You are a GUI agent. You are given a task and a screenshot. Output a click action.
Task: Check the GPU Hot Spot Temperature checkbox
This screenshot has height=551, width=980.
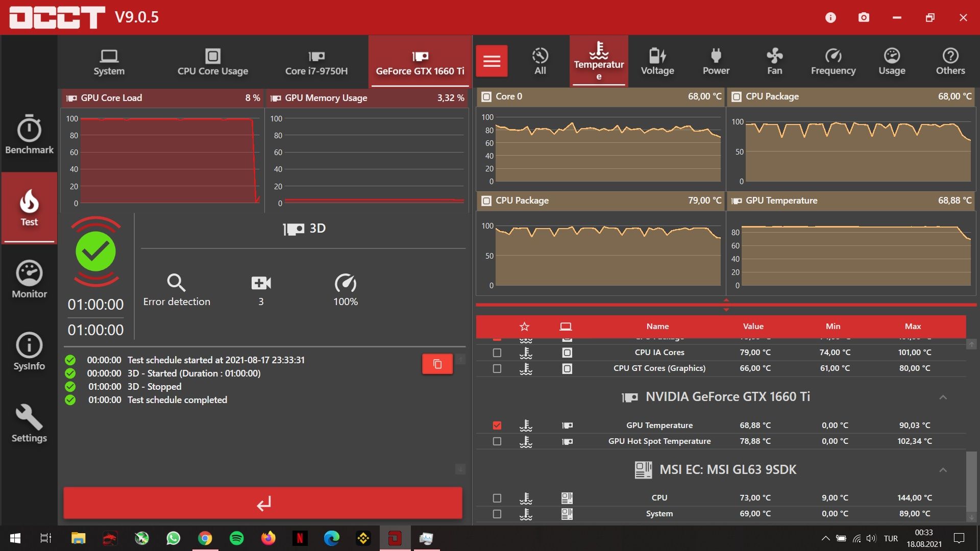tap(497, 441)
